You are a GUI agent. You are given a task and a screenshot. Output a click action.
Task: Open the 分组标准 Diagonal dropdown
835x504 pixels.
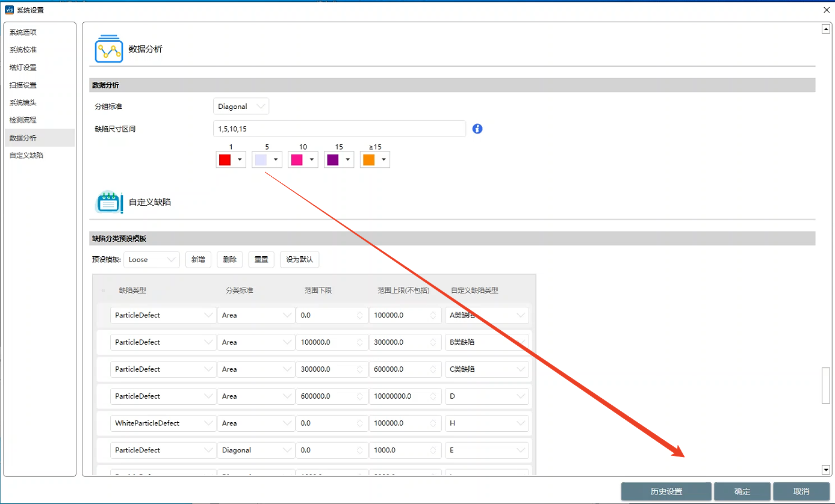pyautogui.click(x=241, y=106)
